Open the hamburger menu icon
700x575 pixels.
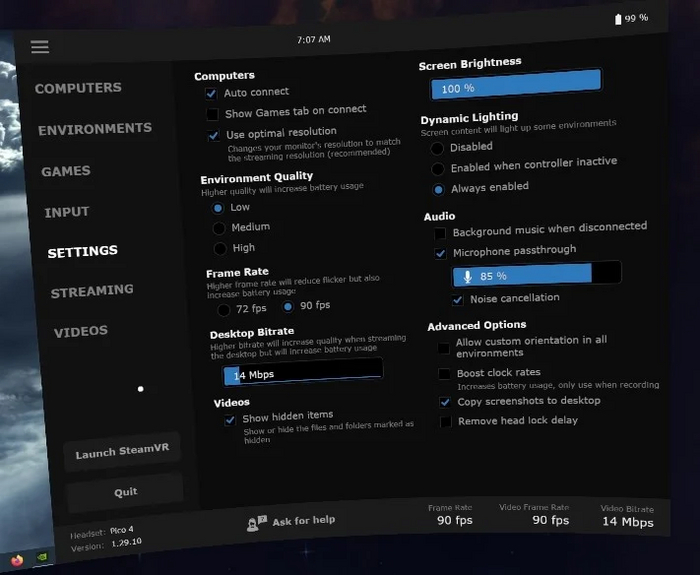(x=40, y=46)
